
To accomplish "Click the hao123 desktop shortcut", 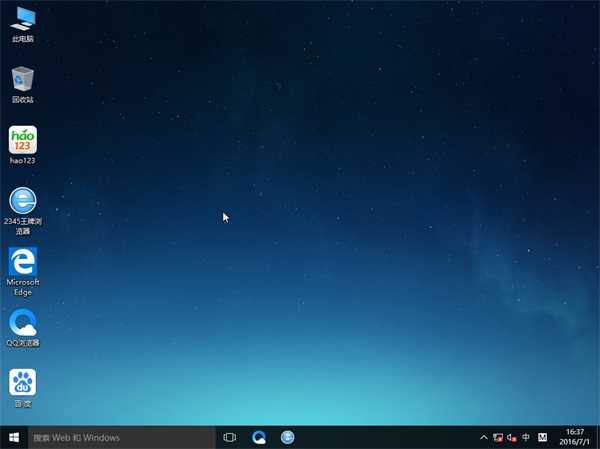I will coord(22,140).
